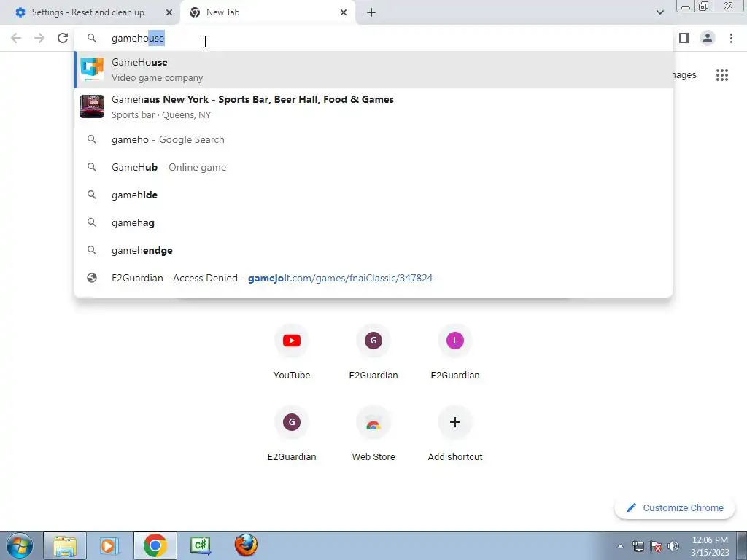Open the YouTube shortcut
This screenshot has width=747, height=560.
click(292, 351)
